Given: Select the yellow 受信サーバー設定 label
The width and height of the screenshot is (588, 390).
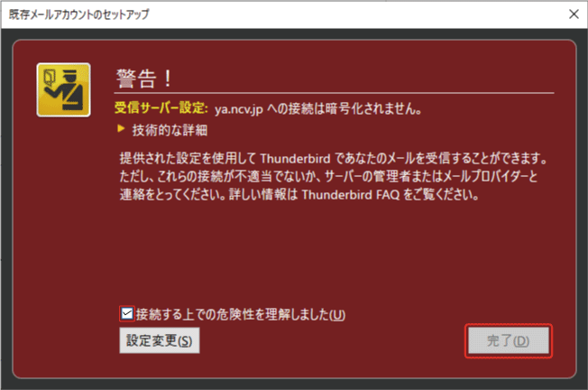Looking at the screenshot, I should [161, 108].
